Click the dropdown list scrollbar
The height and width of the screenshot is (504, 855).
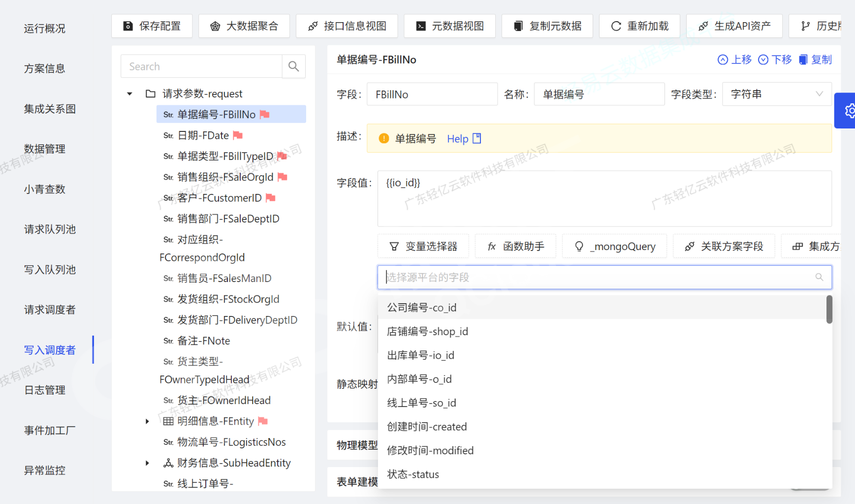click(x=829, y=310)
